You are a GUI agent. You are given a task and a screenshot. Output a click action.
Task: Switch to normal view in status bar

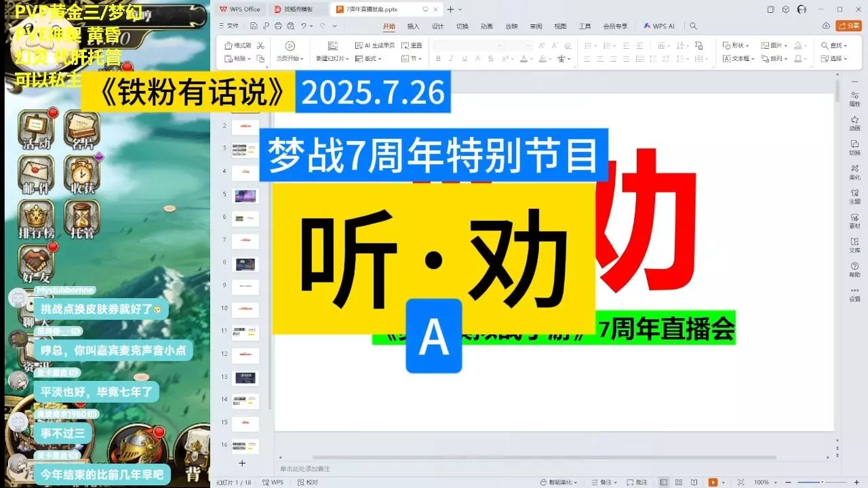(x=664, y=482)
